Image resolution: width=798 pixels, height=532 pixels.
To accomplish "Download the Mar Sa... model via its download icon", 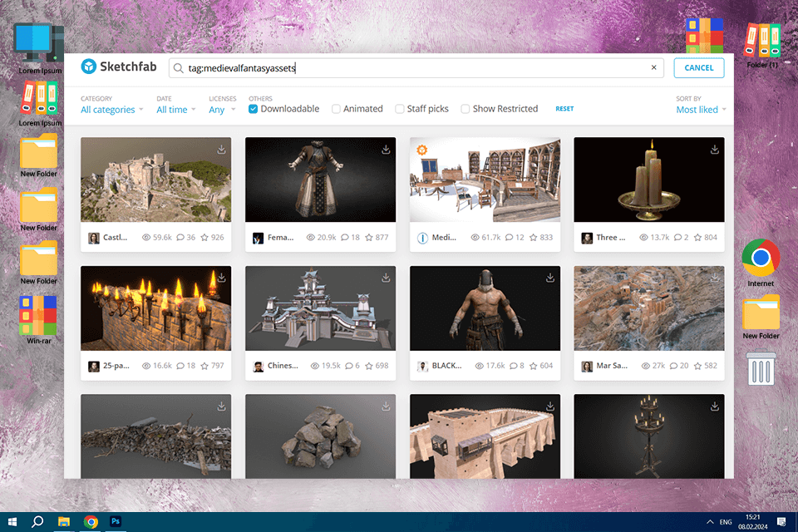I will click(x=715, y=278).
